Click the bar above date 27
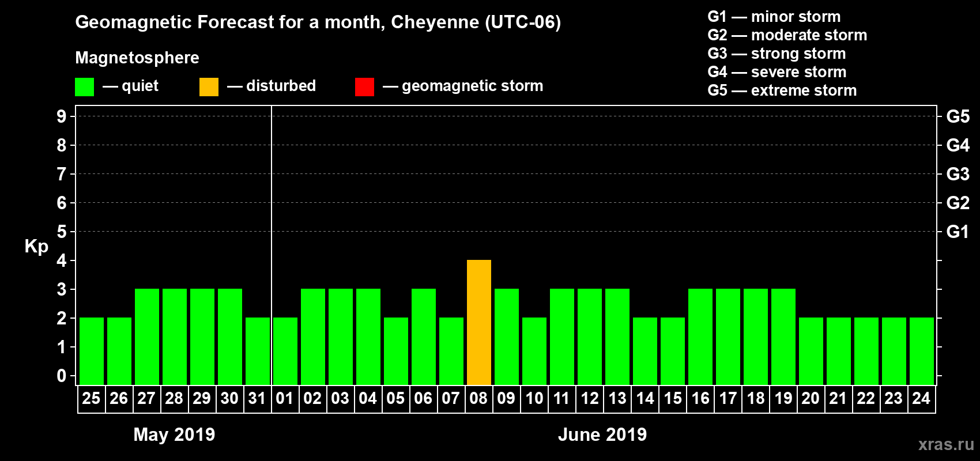Screen dimensions: 980x461 (x=147, y=337)
